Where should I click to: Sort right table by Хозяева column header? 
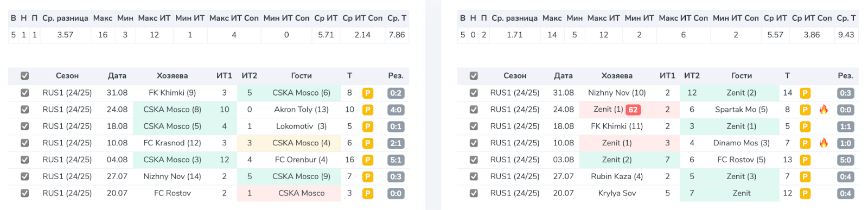click(617, 76)
